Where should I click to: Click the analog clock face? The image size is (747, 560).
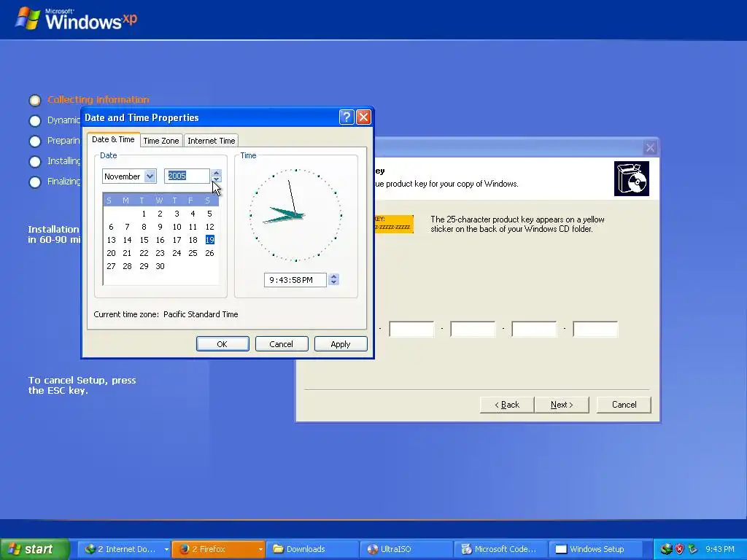tap(295, 215)
